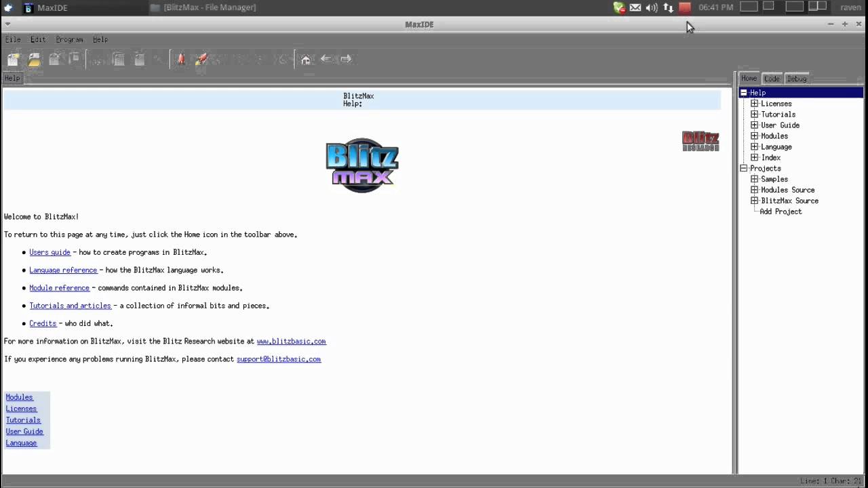This screenshot has width=868, height=488.
Task: Select the Modules Source label in the tree
Action: tap(788, 190)
